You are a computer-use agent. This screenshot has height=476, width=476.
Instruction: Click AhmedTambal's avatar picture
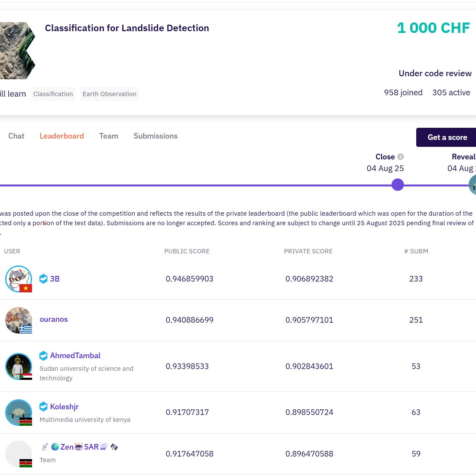coord(19,366)
